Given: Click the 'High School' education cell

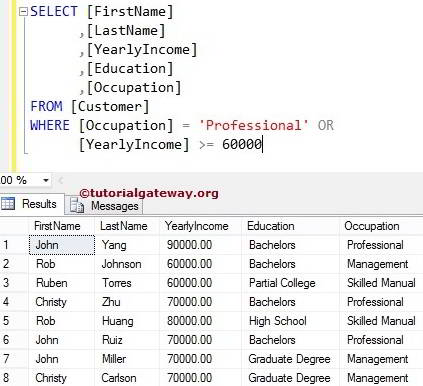Looking at the screenshot, I should coord(290,321).
